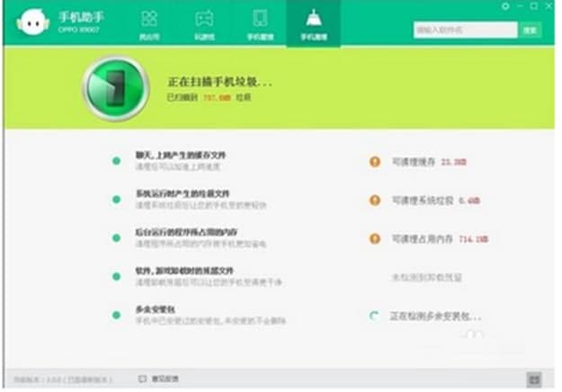Click current version text in status bar

(63, 379)
